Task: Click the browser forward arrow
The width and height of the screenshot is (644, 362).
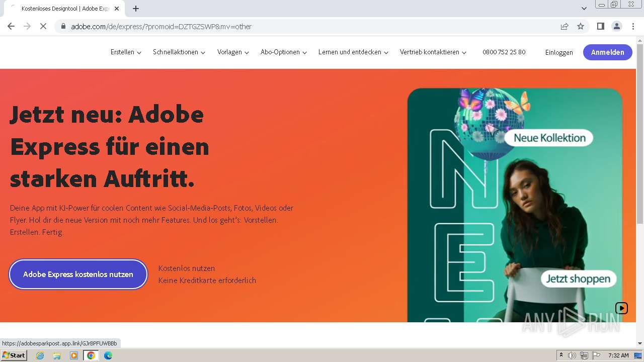Action: [x=27, y=27]
